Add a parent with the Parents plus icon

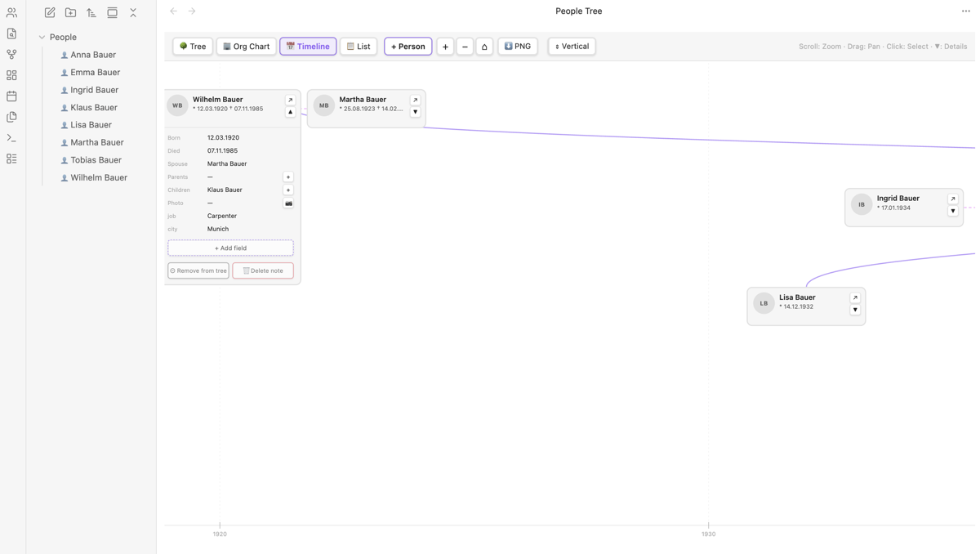[x=287, y=176]
